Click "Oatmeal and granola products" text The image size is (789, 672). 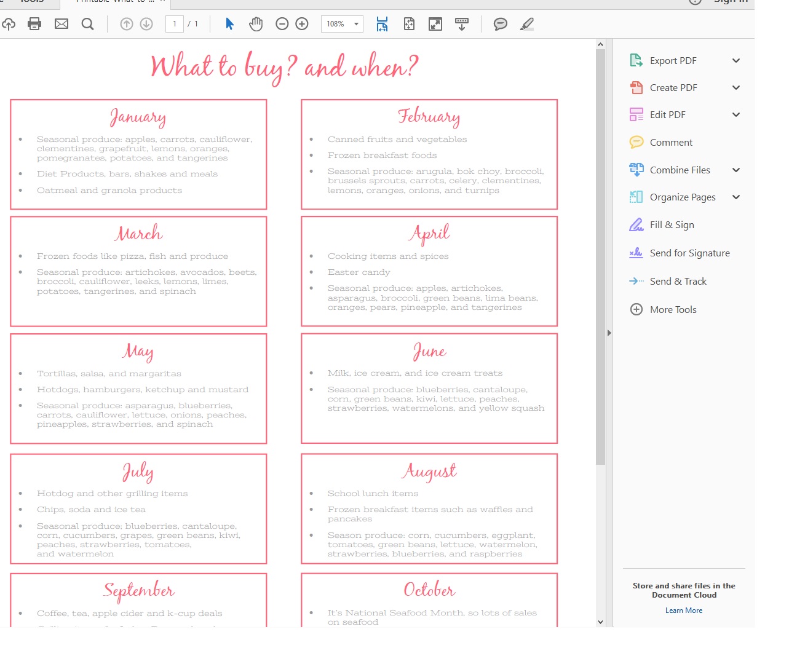[109, 191]
